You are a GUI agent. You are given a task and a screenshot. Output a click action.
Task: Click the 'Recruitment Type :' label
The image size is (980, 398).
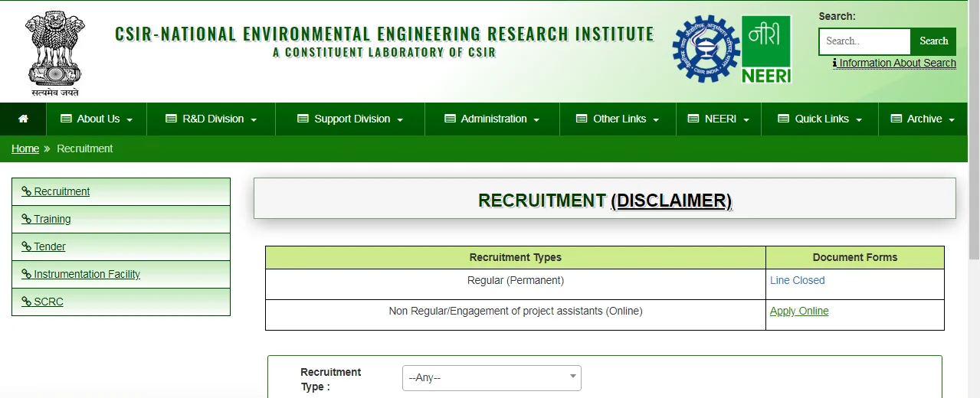tap(330, 379)
